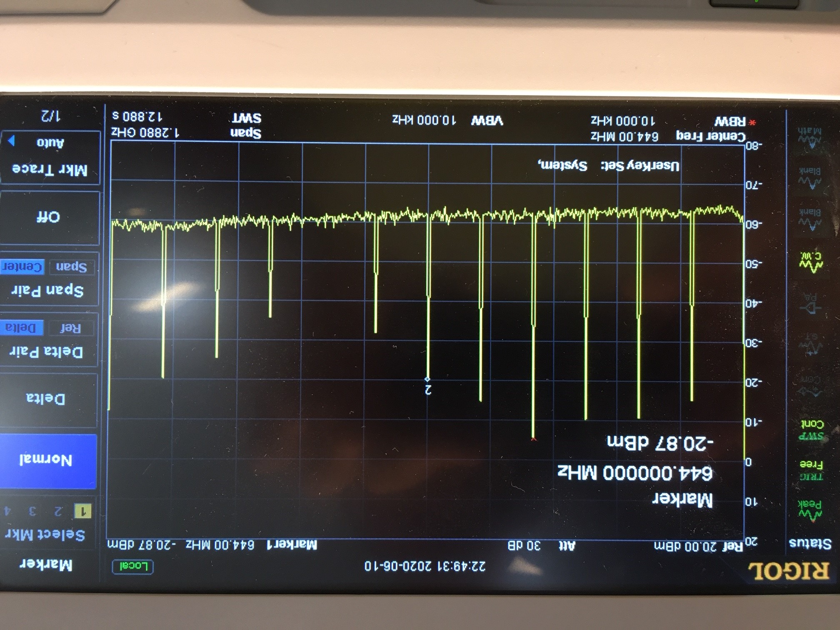Click the TRIG Free status indicator
This screenshot has height=630, width=840.
[x=811, y=470]
